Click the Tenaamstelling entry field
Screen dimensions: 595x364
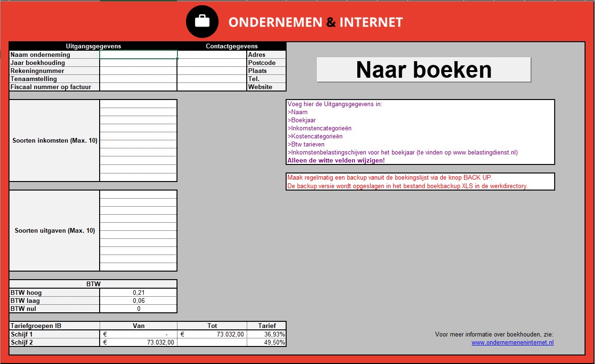point(138,79)
